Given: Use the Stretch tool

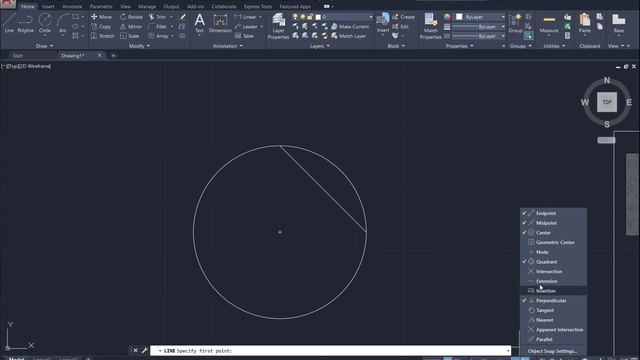Looking at the screenshot, I should (102, 36).
